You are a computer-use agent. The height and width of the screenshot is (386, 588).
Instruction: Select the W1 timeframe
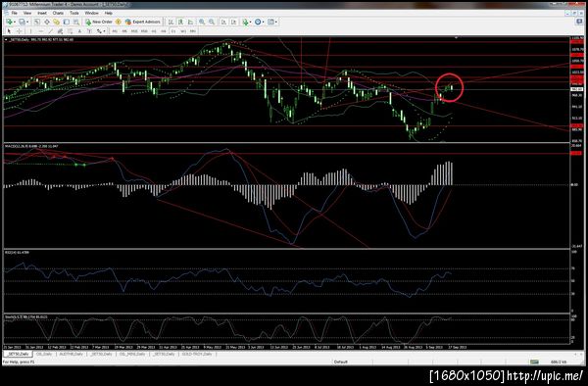pyautogui.click(x=183, y=31)
